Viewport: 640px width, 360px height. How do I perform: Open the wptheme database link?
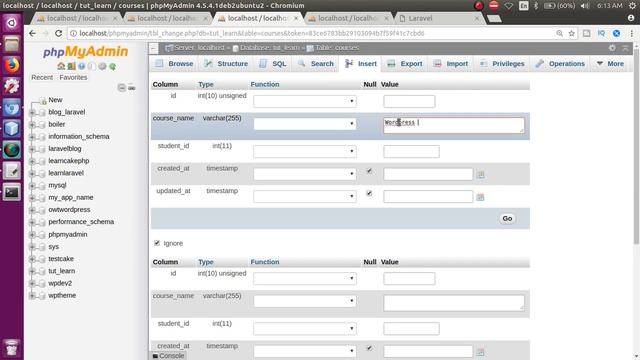pos(62,296)
